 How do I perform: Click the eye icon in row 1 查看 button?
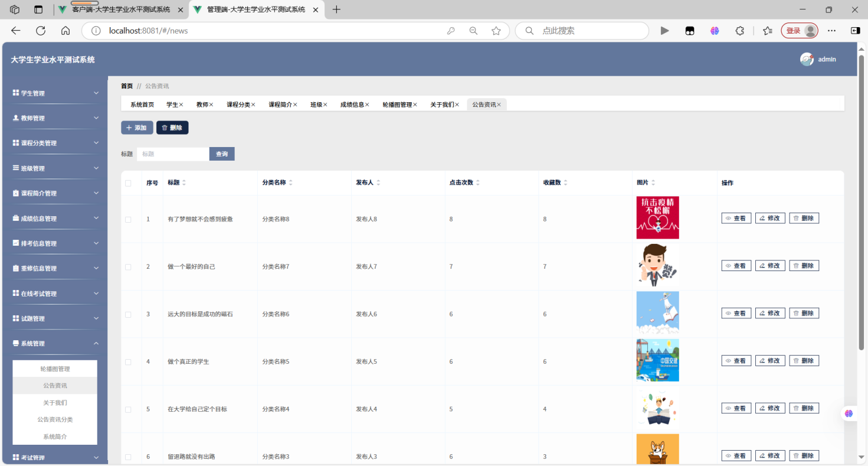[x=728, y=219]
